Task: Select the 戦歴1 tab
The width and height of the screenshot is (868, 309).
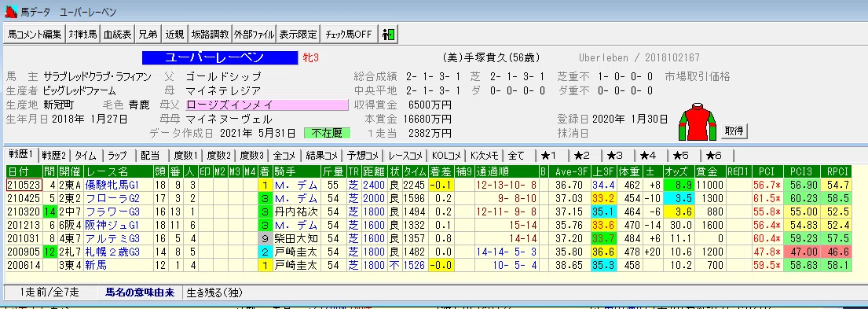Action: tap(21, 154)
